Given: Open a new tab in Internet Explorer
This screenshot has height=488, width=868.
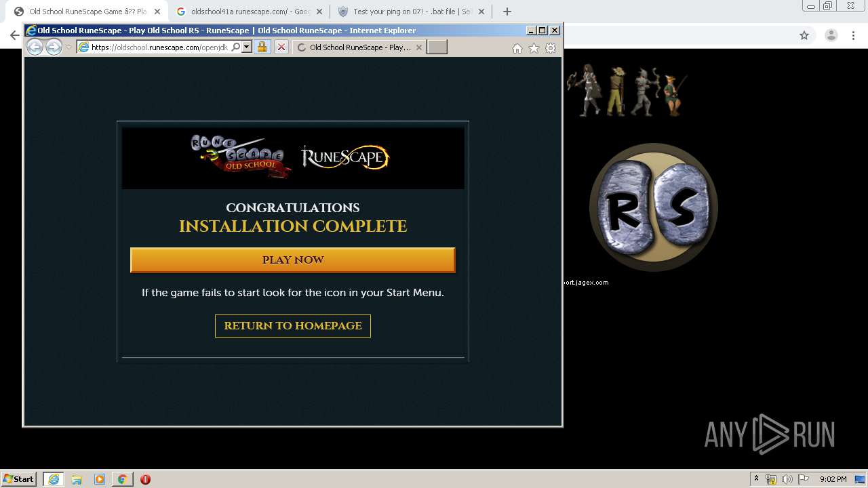Looking at the screenshot, I should pyautogui.click(x=437, y=47).
